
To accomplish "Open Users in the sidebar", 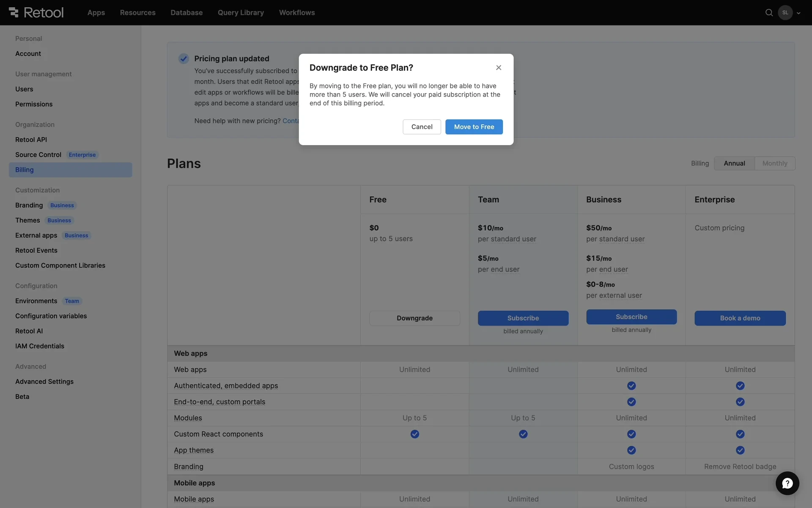I will [24, 89].
